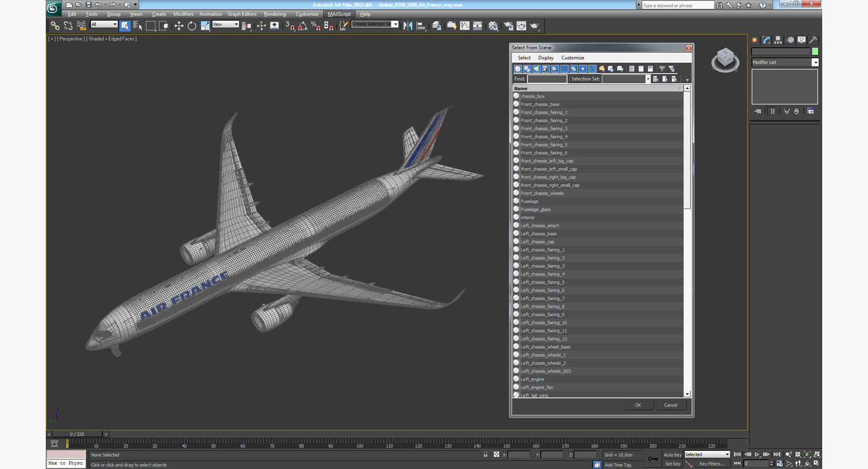The height and width of the screenshot is (469, 868).
Task: Open the Edit menu
Action: coord(72,14)
